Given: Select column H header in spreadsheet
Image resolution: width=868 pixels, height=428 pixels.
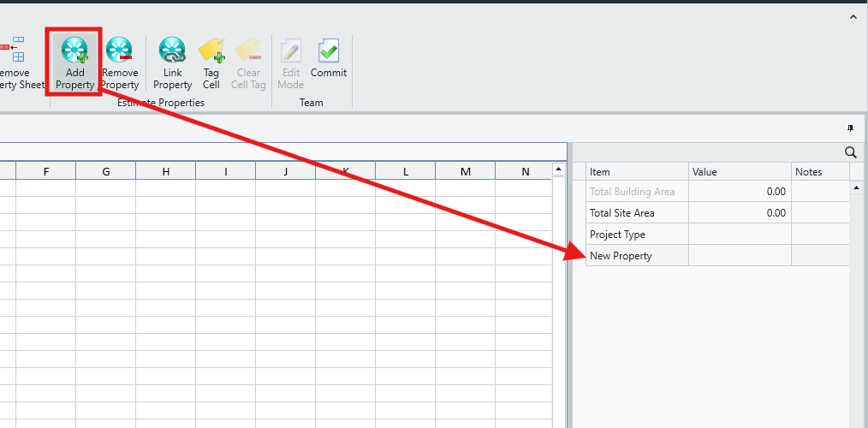Looking at the screenshot, I should click(165, 172).
